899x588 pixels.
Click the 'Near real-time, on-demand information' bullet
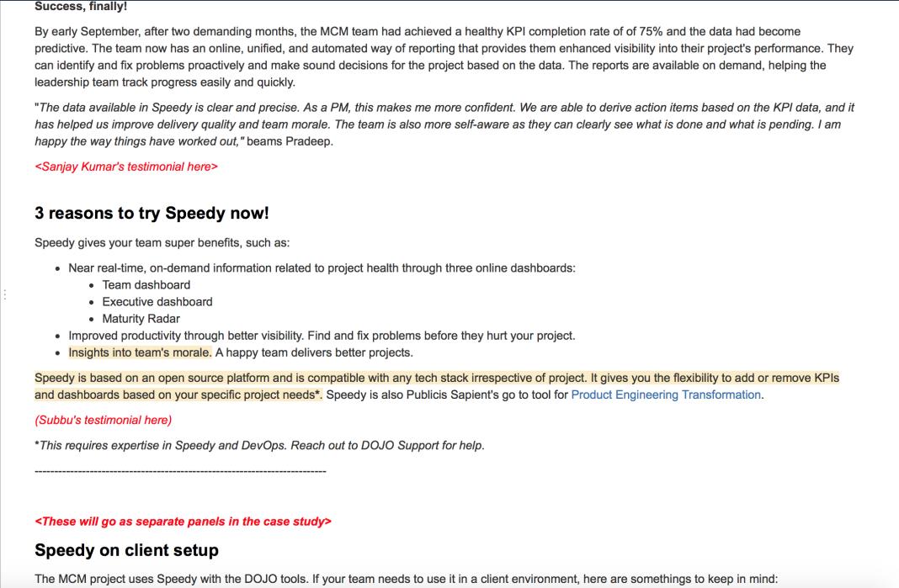coord(322,268)
